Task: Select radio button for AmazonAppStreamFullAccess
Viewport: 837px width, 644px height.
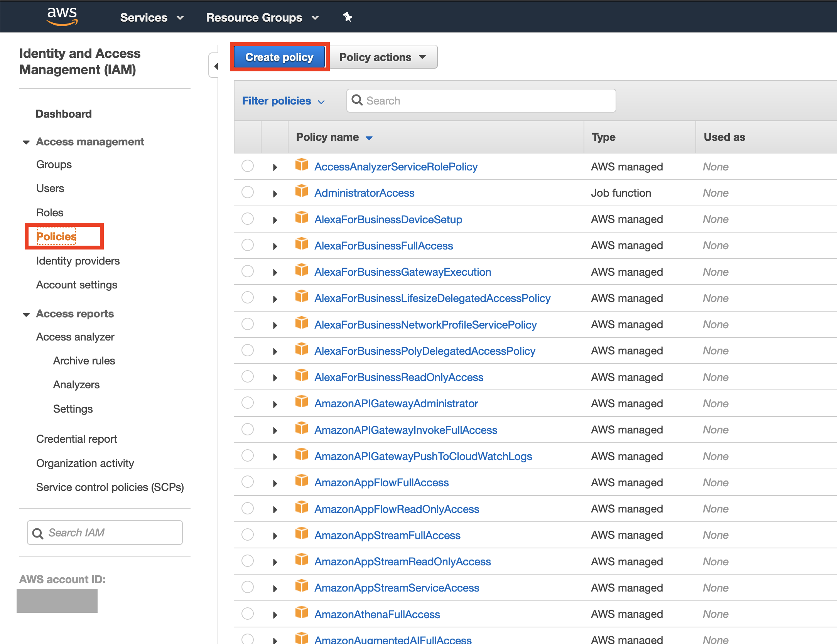Action: click(248, 535)
